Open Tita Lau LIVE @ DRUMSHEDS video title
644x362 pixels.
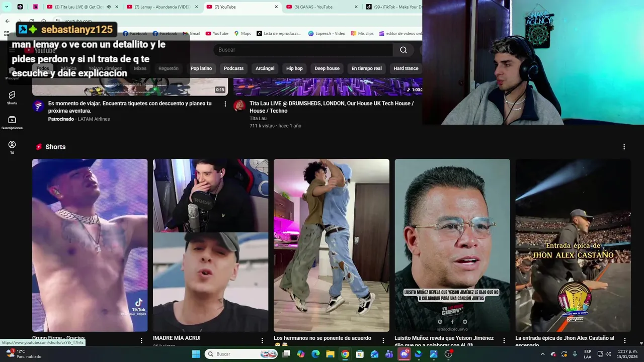tap(332, 107)
